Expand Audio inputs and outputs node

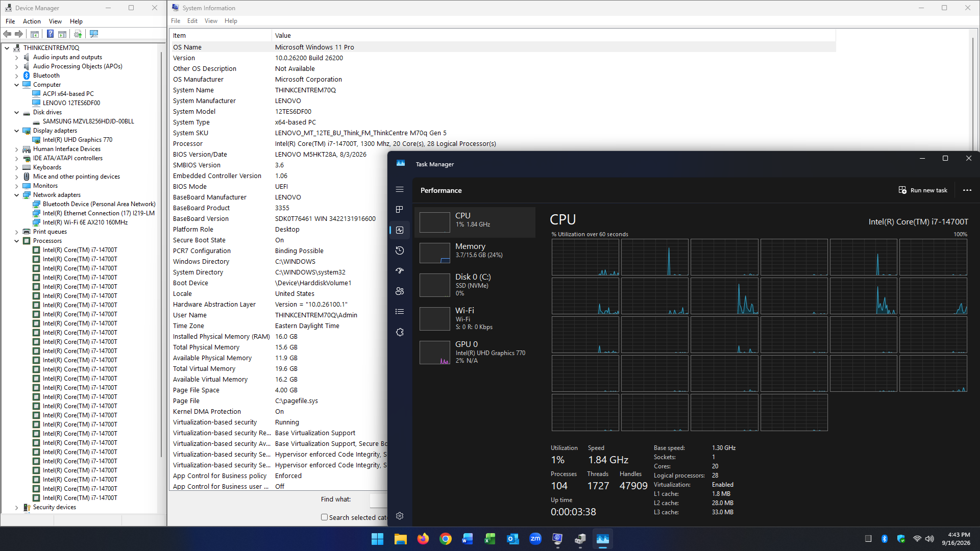click(x=16, y=57)
